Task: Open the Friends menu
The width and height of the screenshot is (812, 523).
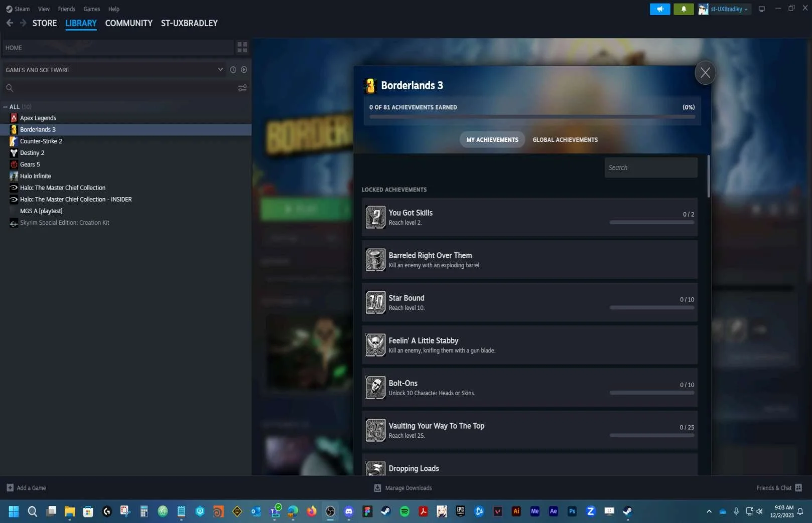Action: coord(66,9)
